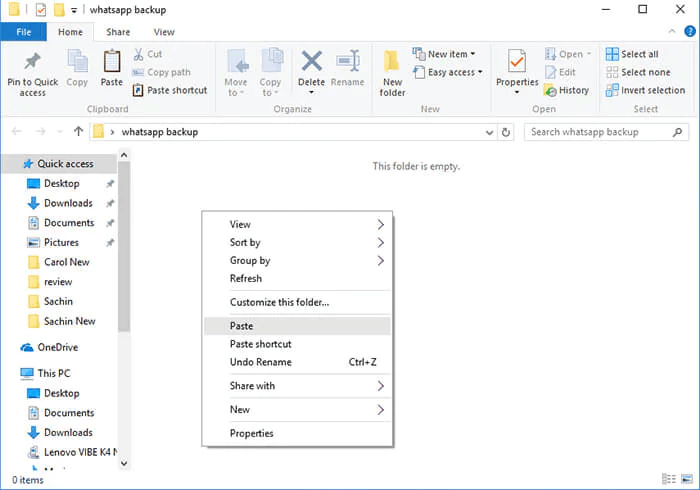700x490 pixels.
Task: Open the Sachin New folder
Action: point(60,321)
